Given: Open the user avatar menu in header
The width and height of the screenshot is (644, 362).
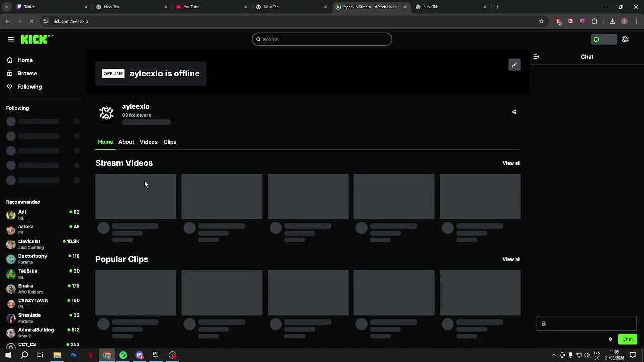Looking at the screenshot, I should point(625,39).
